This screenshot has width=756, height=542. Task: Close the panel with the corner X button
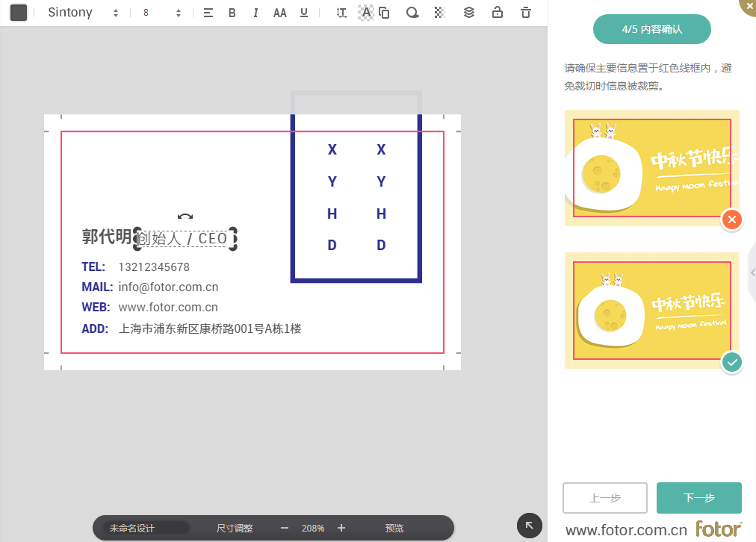749,6
